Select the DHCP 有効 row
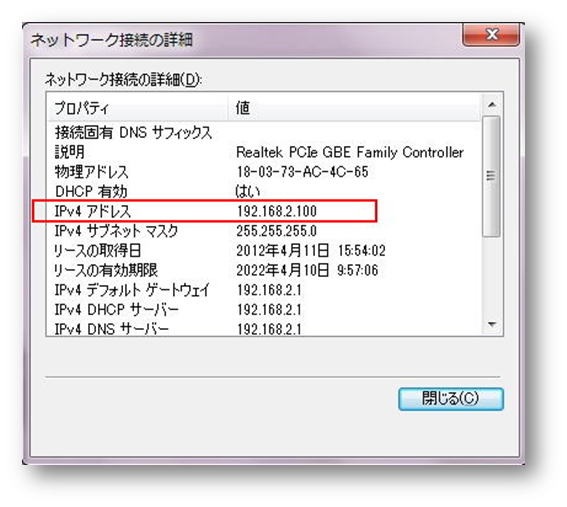 coord(265,191)
